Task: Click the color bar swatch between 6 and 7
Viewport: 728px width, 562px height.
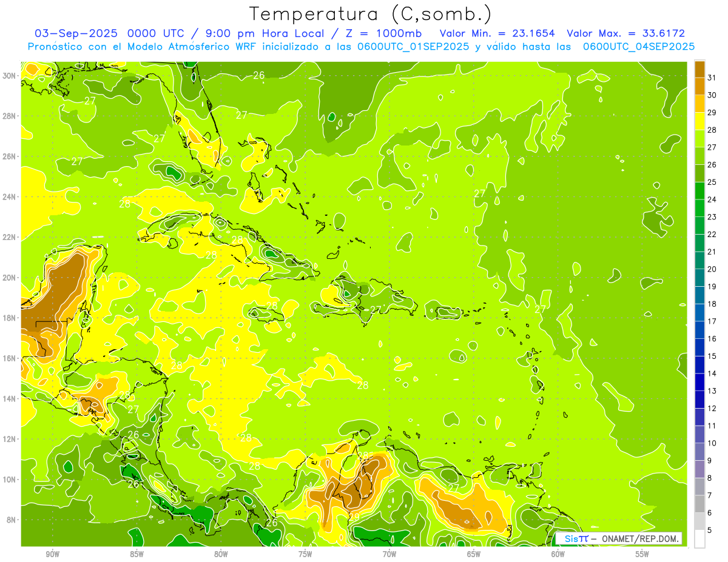Action: 699,504
